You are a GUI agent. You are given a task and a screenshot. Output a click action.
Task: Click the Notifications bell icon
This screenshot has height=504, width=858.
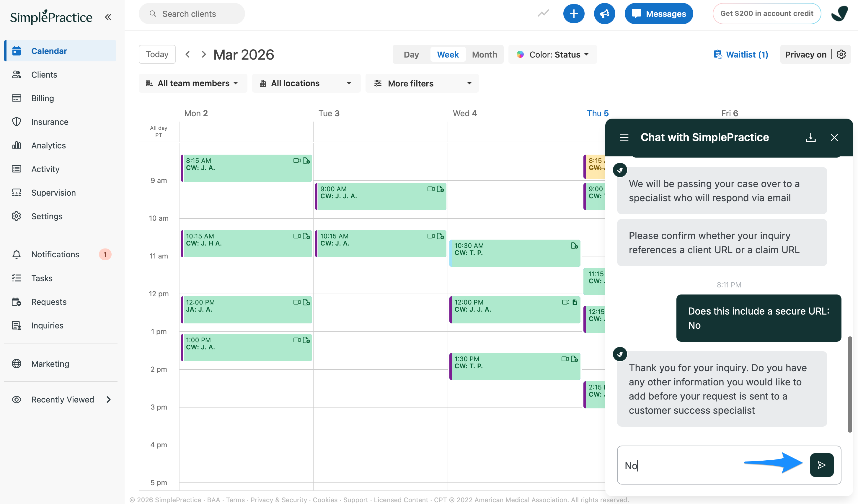pyautogui.click(x=16, y=254)
